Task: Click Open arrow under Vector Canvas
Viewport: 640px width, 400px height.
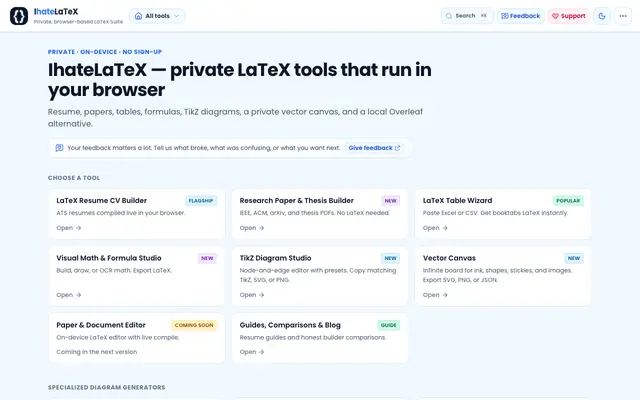Action: pos(435,295)
